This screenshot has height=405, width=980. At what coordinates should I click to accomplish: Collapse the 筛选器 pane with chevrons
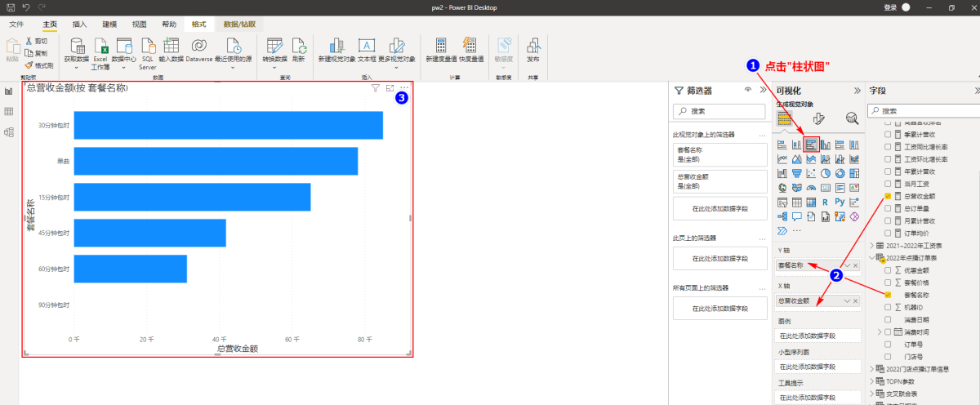pos(763,91)
